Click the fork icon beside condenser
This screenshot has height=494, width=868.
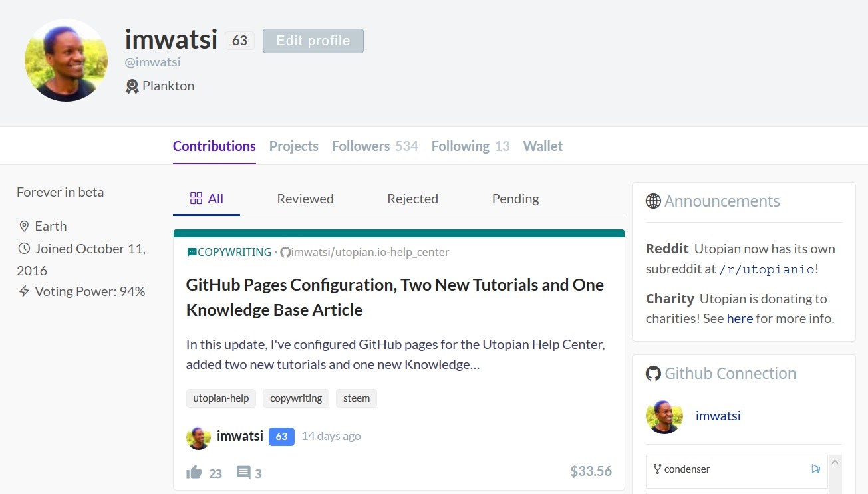[658, 469]
